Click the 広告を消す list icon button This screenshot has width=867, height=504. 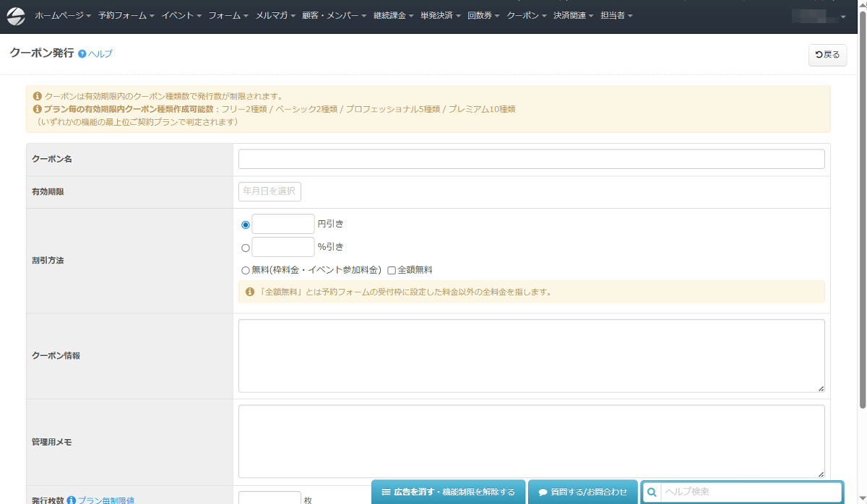click(x=448, y=492)
